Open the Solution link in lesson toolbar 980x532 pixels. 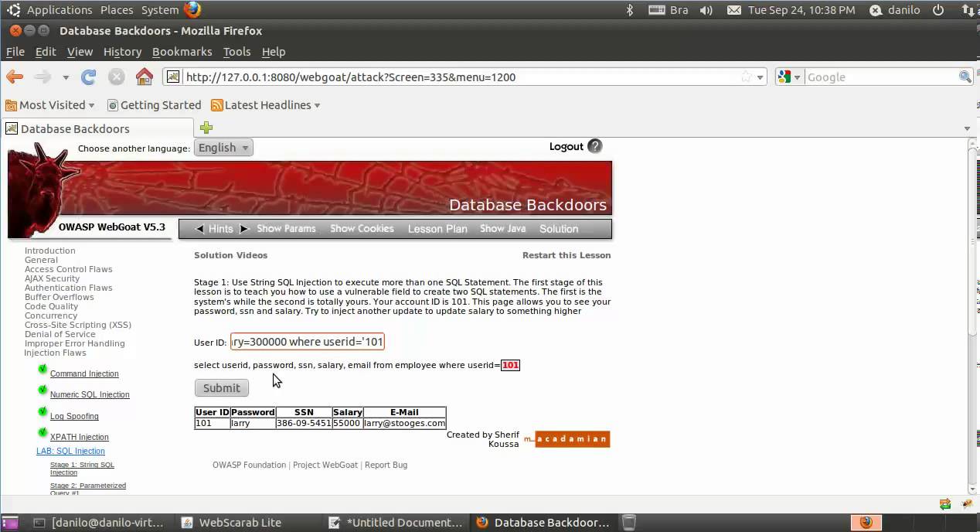pos(559,229)
